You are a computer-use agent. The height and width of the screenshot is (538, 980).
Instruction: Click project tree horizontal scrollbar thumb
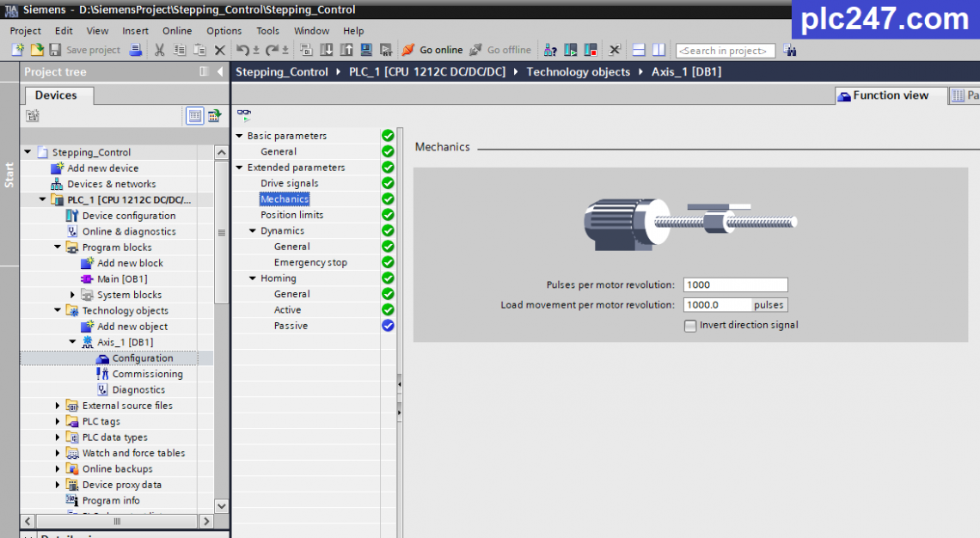click(117, 521)
